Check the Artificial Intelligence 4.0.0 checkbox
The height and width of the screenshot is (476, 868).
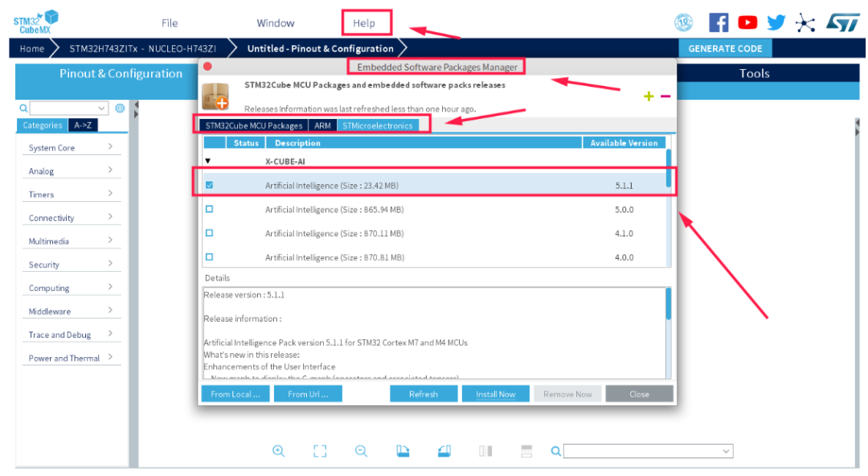[209, 257]
